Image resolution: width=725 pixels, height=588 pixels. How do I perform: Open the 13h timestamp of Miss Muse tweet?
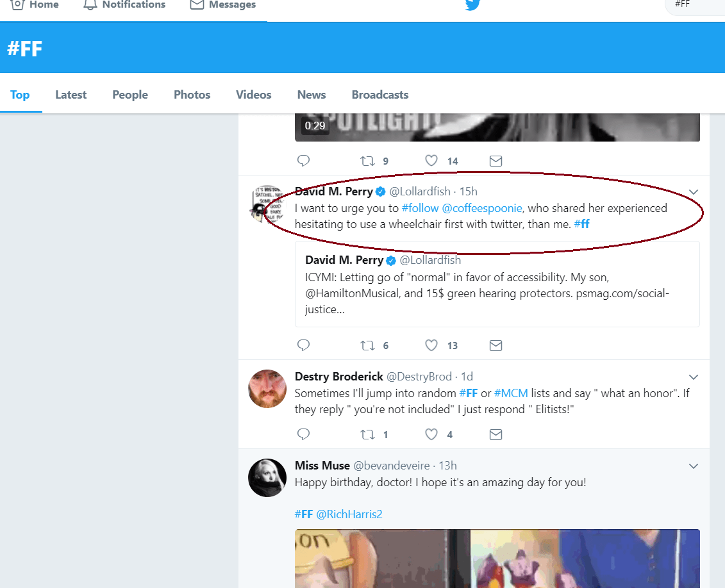447,466
